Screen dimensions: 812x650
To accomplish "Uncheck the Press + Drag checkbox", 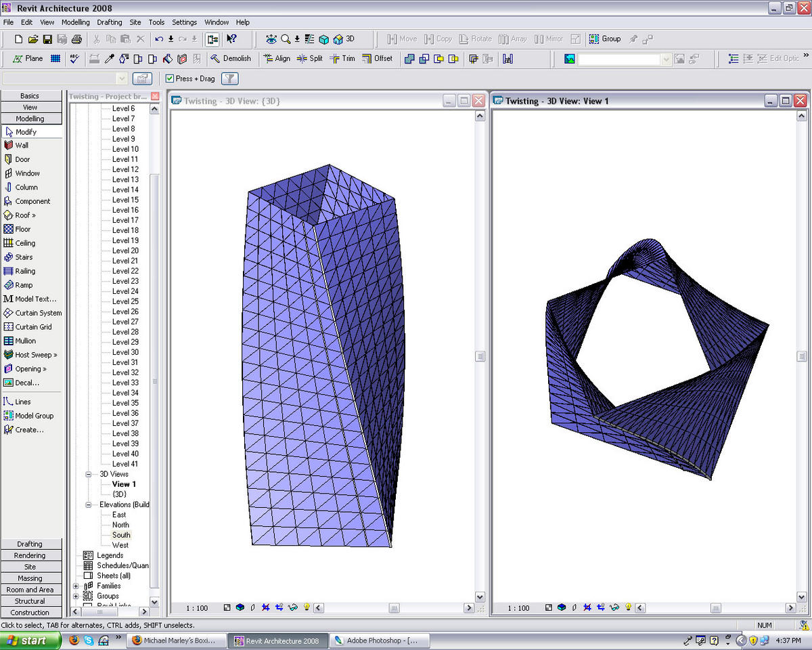I will pyautogui.click(x=170, y=79).
